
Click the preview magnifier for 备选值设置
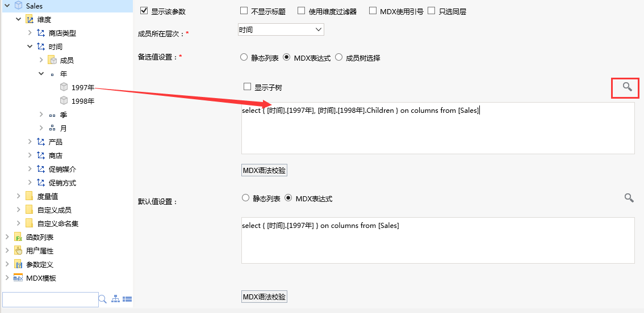click(x=627, y=87)
